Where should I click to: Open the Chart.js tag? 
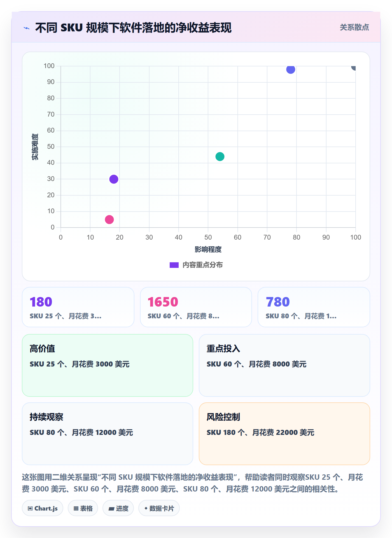tap(43, 508)
